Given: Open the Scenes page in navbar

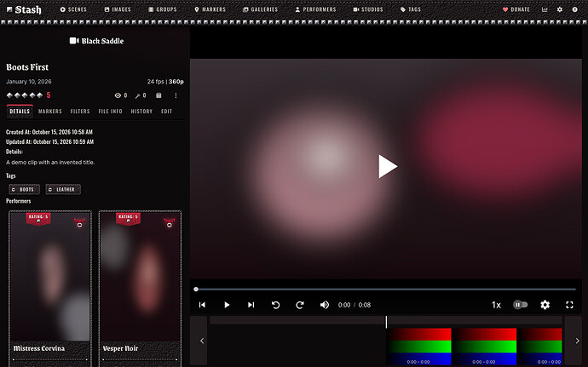Looking at the screenshot, I should 73,9.
